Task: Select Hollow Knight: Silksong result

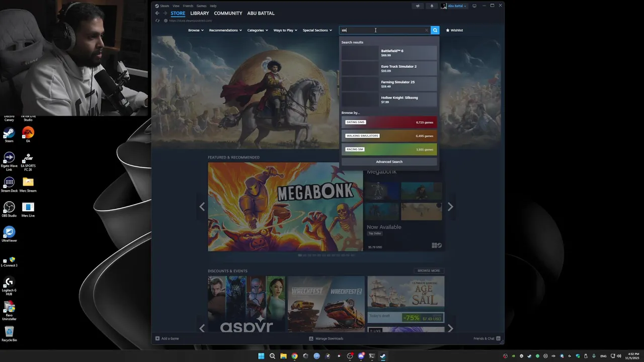Action: coord(389,100)
